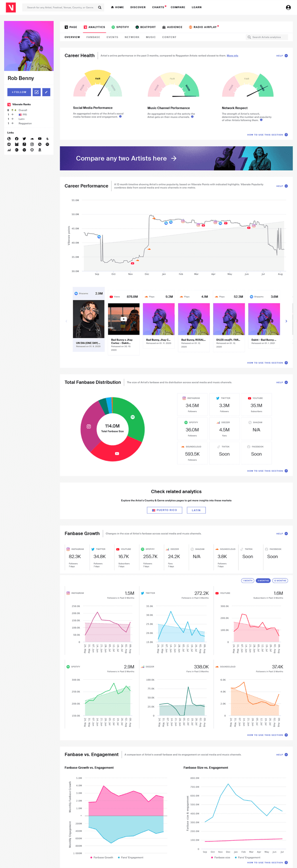Switch to the Audience tab
This screenshot has width=297, height=868.
tap(172, 27)
